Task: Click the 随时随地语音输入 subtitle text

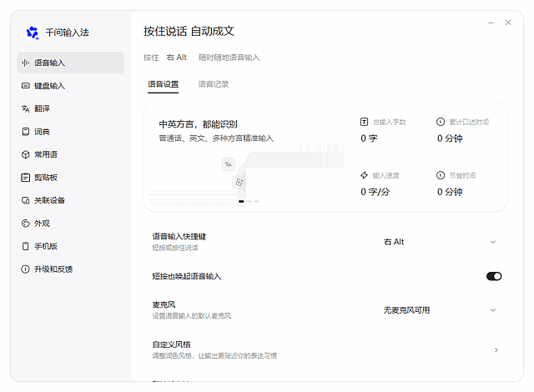Action: point(229,58)
